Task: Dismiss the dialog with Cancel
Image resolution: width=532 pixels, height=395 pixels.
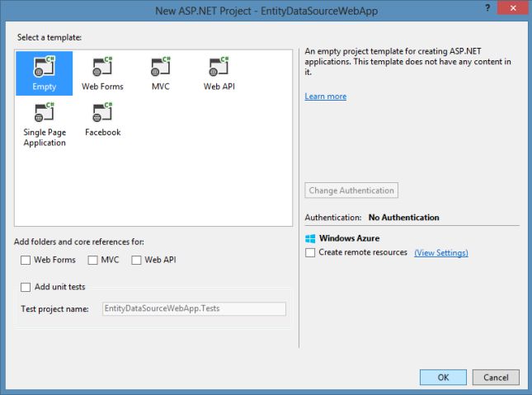Action: (x=496, y=378)
